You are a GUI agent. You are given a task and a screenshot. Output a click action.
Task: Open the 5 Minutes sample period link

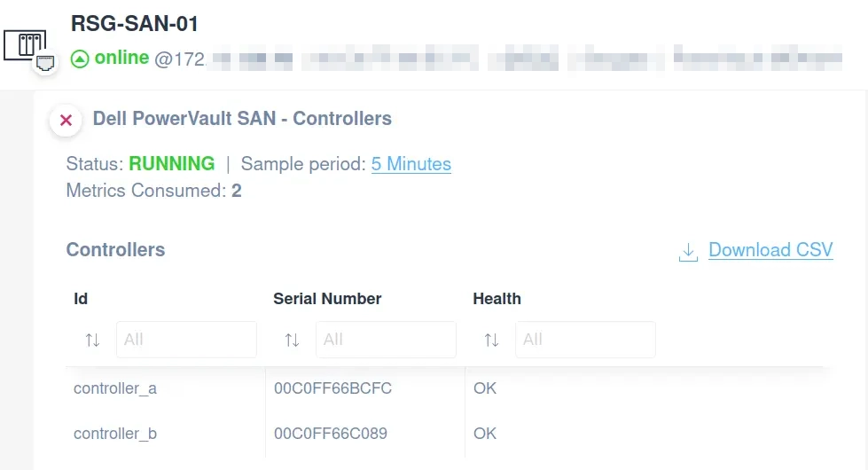tap(411, 164)
